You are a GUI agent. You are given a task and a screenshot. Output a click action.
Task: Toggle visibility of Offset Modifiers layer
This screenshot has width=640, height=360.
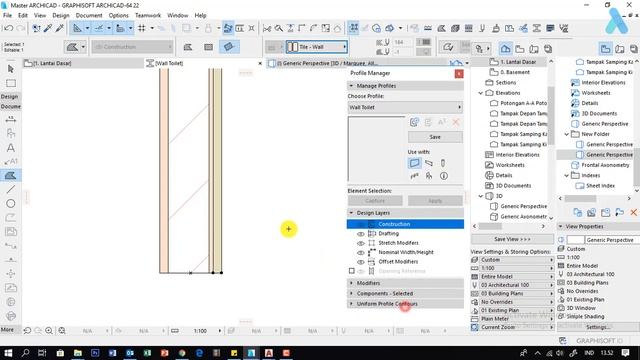(x=360, y=262)
